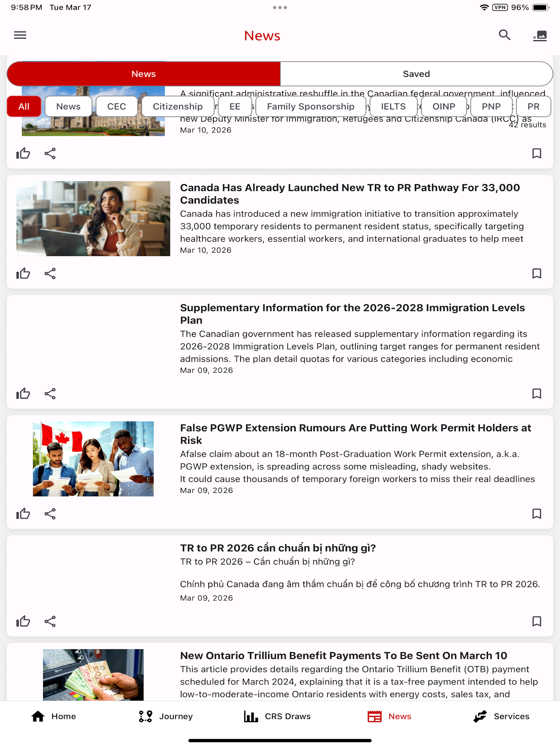Tap the three-dot multitasking control at top
The height and width of the screenshot is (747, 560).
(x=280, y=7)
